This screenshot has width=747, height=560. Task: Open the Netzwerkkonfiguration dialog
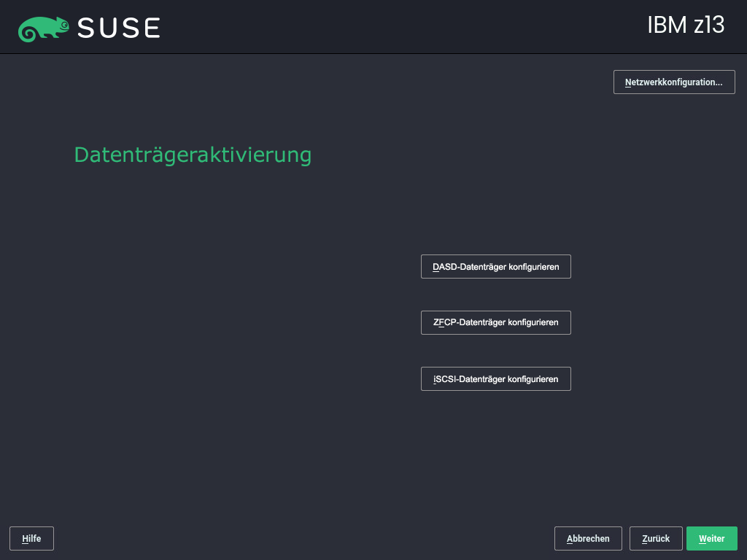point(673,82)
